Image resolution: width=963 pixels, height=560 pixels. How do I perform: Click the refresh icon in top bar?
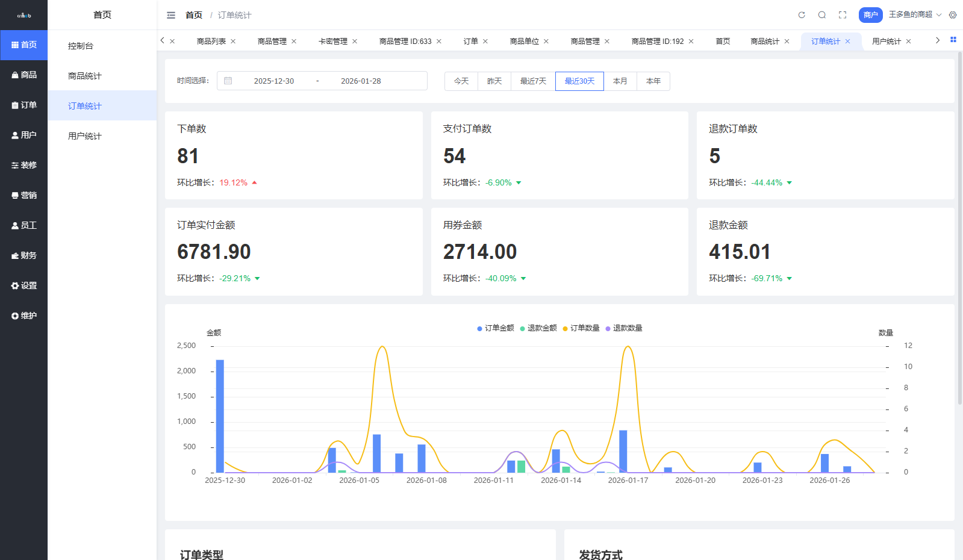[802, 15]
